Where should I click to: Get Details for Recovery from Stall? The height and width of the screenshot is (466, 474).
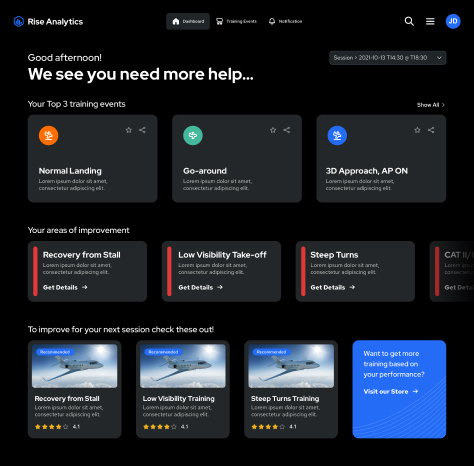[65, 287]
